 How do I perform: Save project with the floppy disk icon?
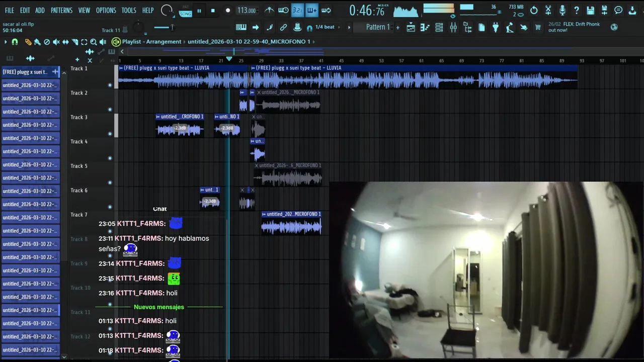click(590, 10)
